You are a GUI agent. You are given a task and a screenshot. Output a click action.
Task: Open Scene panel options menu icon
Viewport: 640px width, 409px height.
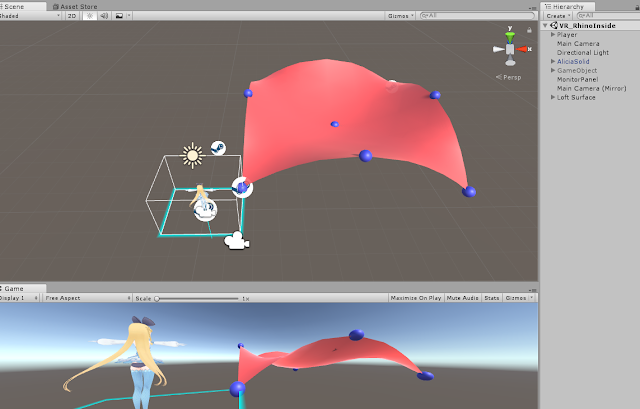[533, 8]
